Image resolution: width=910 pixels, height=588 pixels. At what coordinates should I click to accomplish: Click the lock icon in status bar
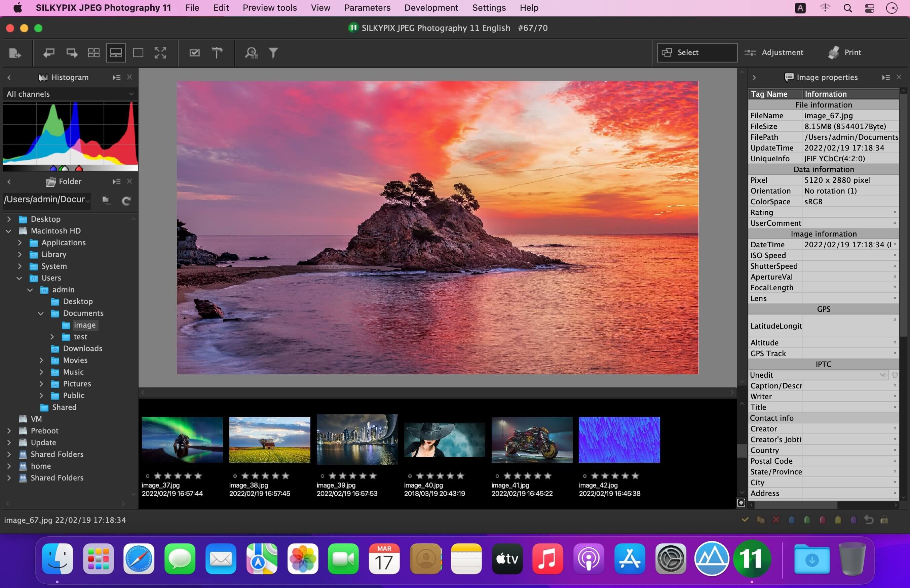pyautogui.click(x=884, y=520)
